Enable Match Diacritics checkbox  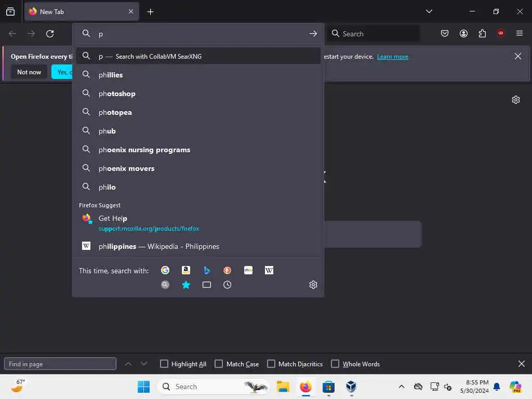click(271, 364)
